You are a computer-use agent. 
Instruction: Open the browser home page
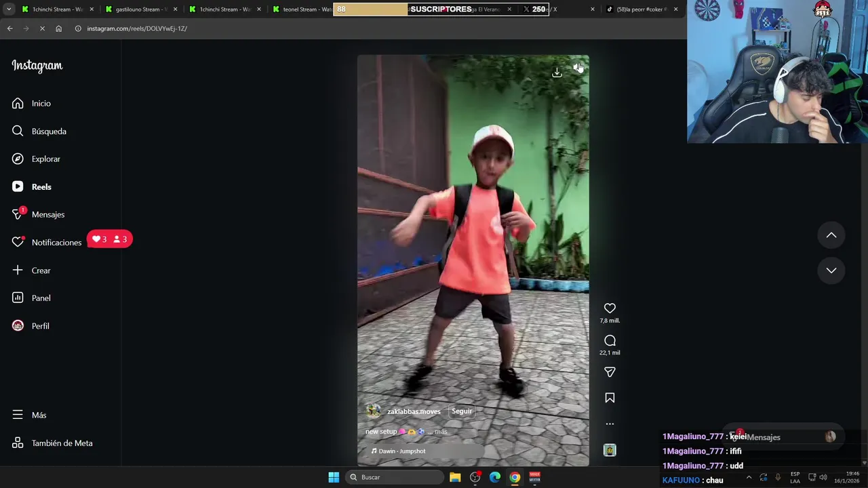point(58,28)
